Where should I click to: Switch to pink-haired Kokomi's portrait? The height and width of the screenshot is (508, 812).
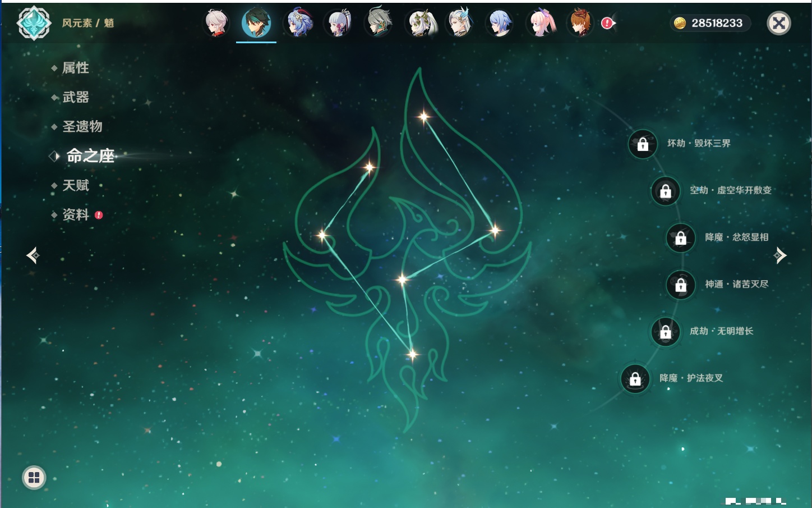[541, 24]
